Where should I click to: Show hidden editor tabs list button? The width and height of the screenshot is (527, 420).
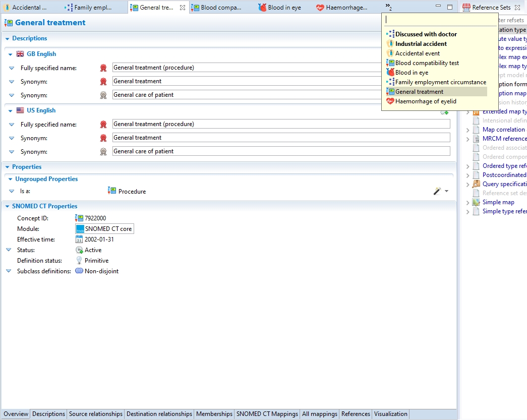tap(388, 6)
